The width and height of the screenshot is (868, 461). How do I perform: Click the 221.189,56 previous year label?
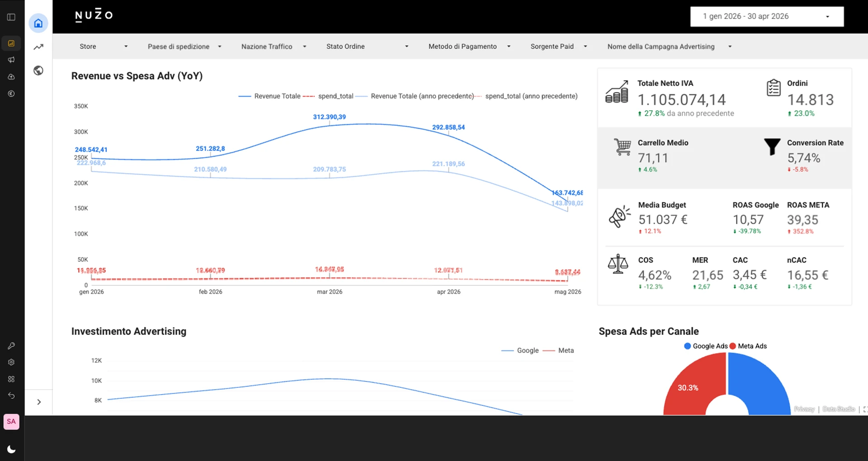[448, 164]
